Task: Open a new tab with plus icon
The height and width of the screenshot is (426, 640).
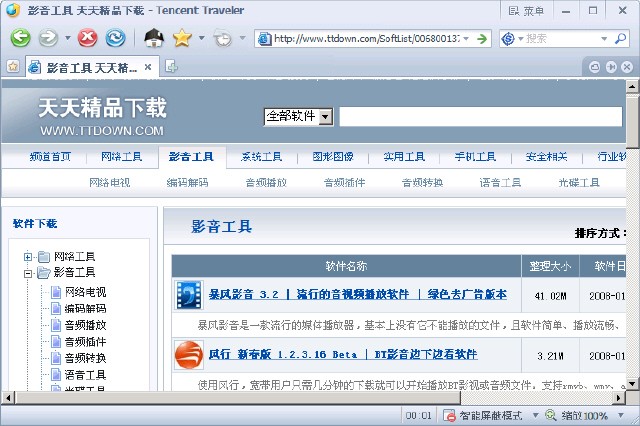Action: click(171, 66)
